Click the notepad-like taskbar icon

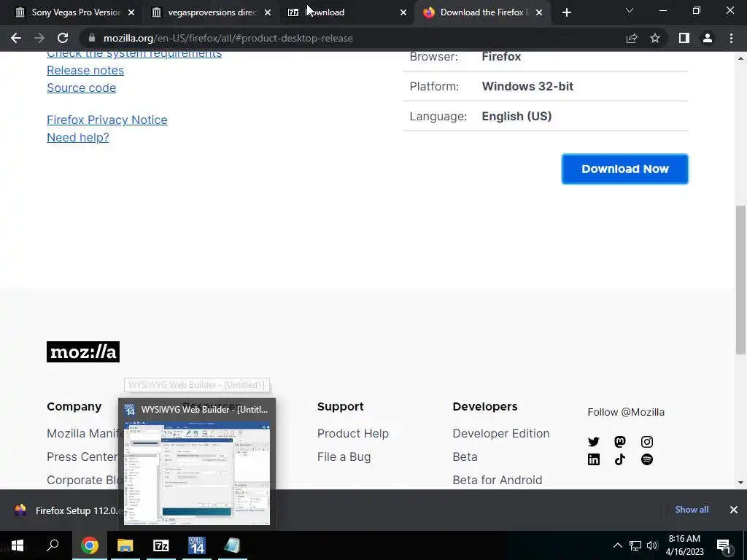(233, 545)
